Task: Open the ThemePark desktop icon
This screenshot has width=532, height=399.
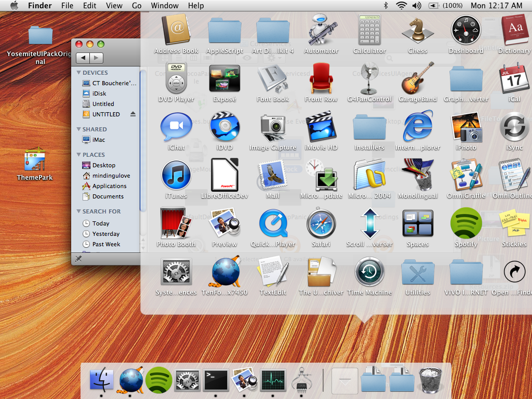Action: 35,159
